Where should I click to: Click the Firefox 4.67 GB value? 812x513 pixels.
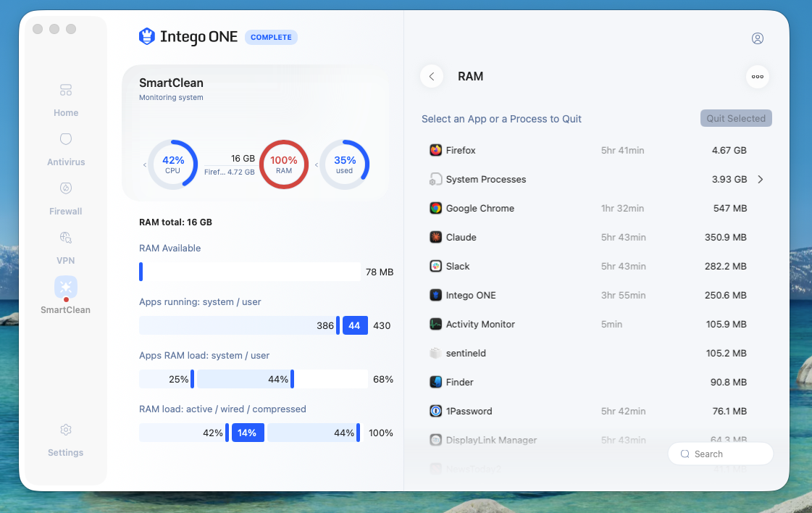click(x=729, y=150)
